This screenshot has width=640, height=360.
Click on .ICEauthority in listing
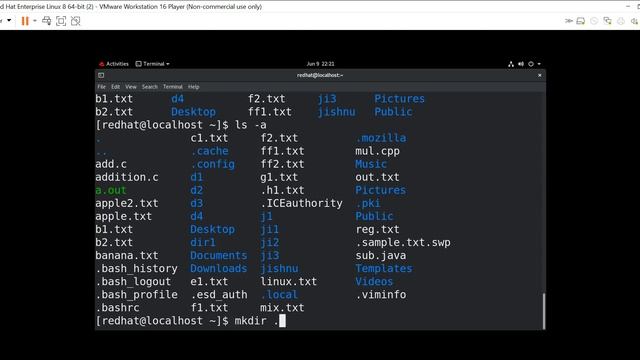click(302, 203)
